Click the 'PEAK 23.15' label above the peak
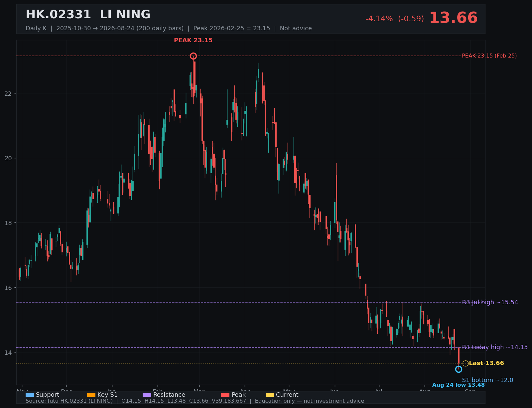532x408 pixels. [x=193, y=40]
